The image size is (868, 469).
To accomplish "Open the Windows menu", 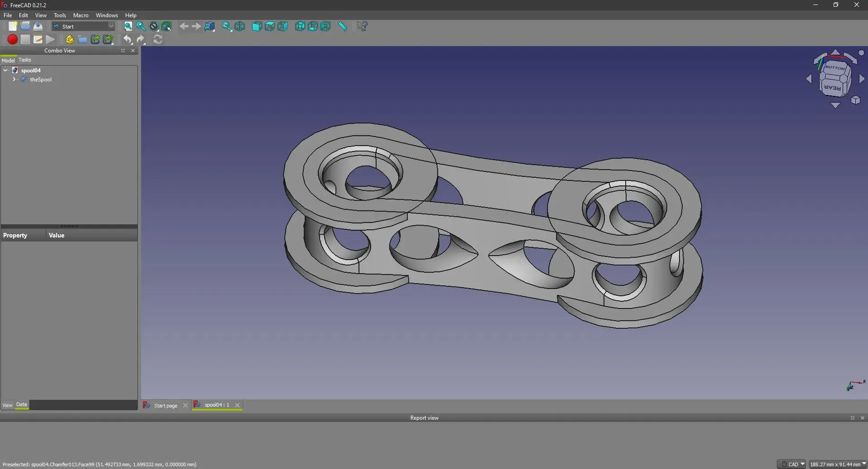I will coord(107,15).
